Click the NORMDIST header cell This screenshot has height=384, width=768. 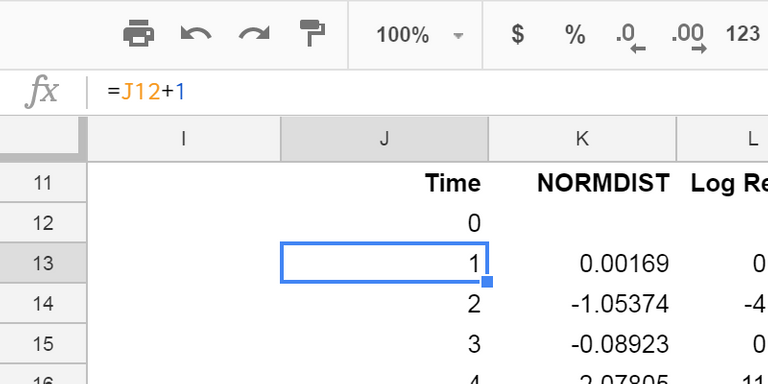point(582,183)
